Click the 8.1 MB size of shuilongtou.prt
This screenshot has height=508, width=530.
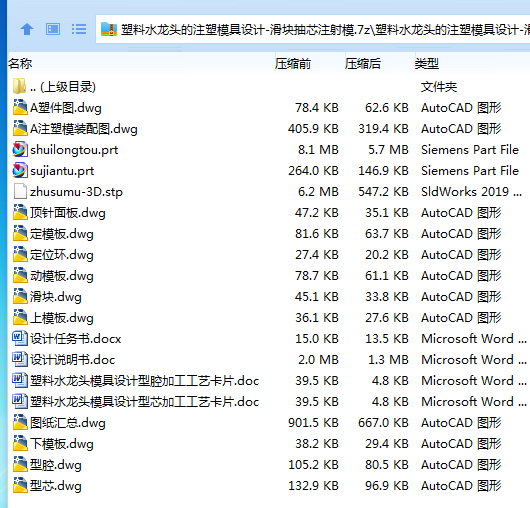(x=318, y=150)
